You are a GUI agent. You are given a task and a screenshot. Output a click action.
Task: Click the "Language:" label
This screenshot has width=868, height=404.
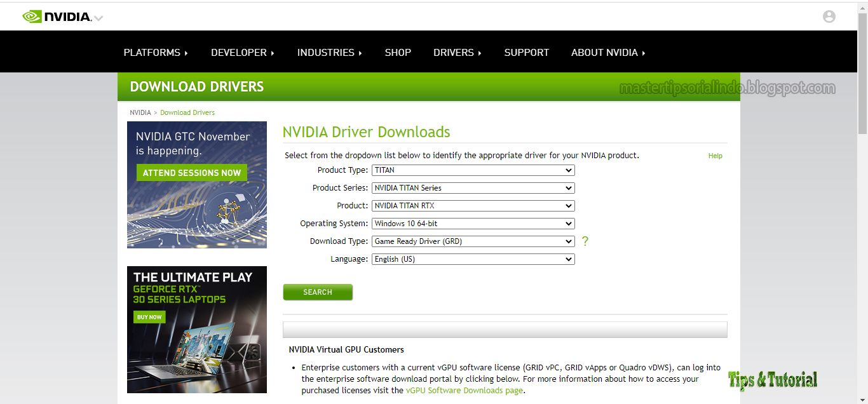pyautogui.click(x=349, y=259)
